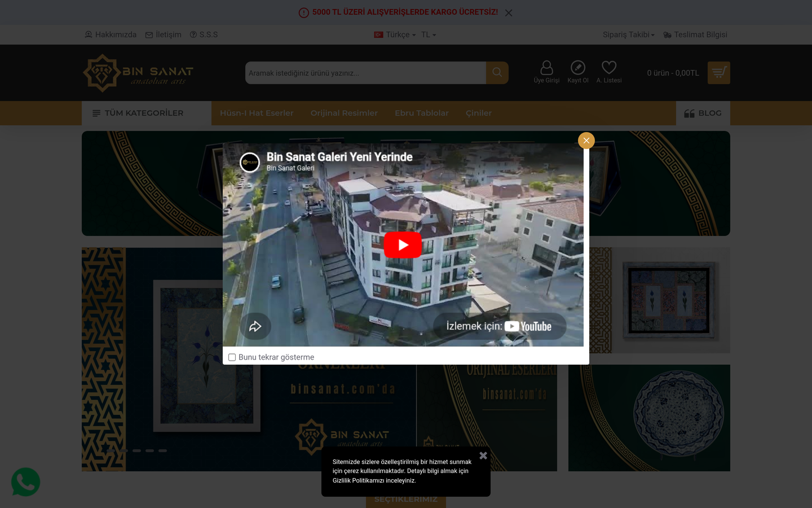Open the WhatsApp chat button
This screenshot has width=812, height=508.
[x=26, y=482]
